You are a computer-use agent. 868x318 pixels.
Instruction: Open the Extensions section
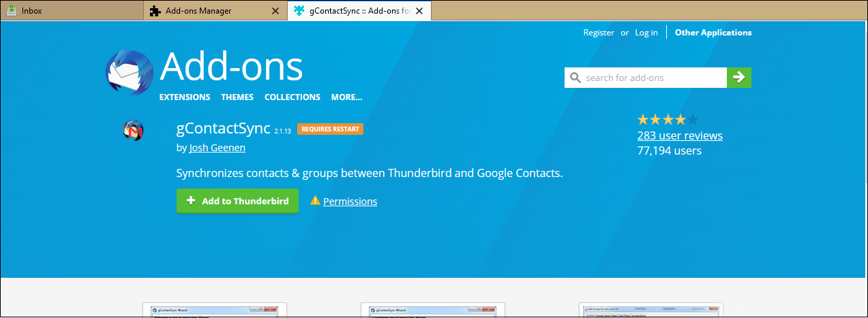185,97
